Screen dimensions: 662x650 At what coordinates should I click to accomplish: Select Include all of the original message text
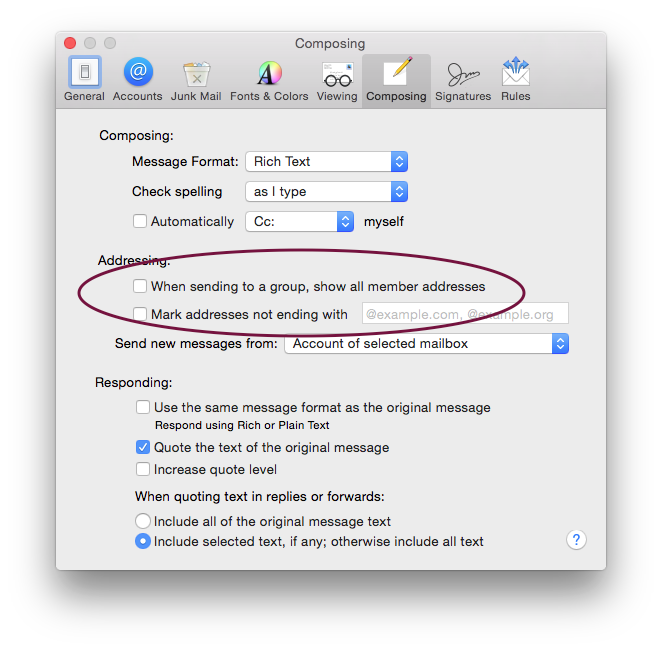[x=143, y=521]
